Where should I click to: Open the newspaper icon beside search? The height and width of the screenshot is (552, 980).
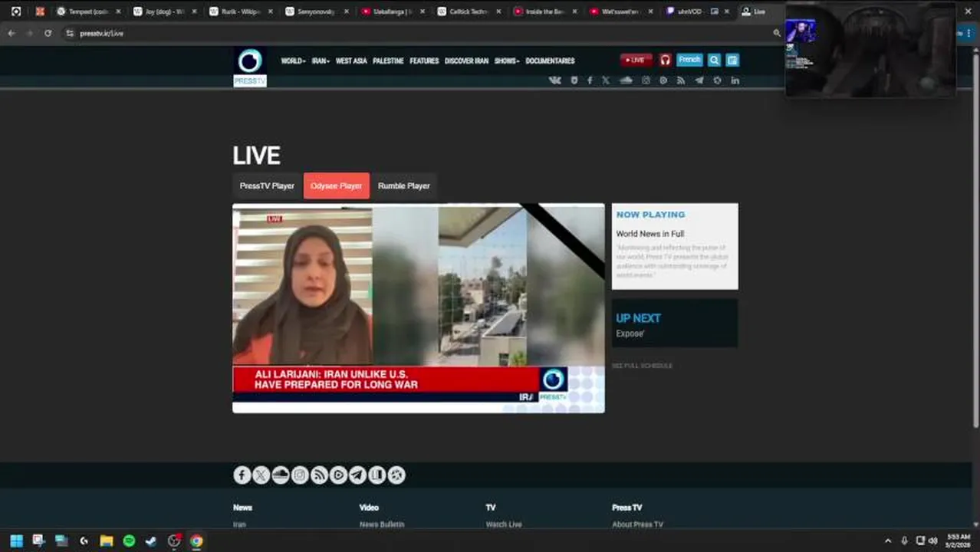(x=732, y=60)
